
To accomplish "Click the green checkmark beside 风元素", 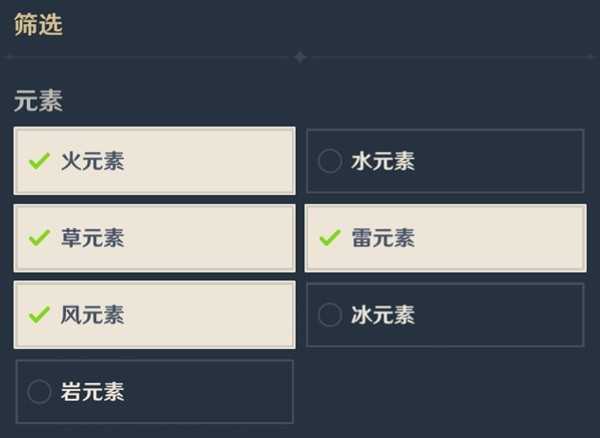I will pyautogui.click(x=39, y=315).
